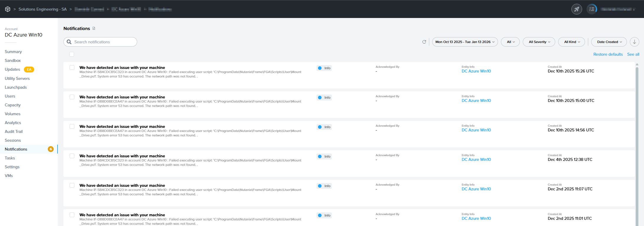Image resolution: width=644 pixels, height=226 pixels.
Task: Go to Audit Trail in sidebar
Action: coord(14,131)
